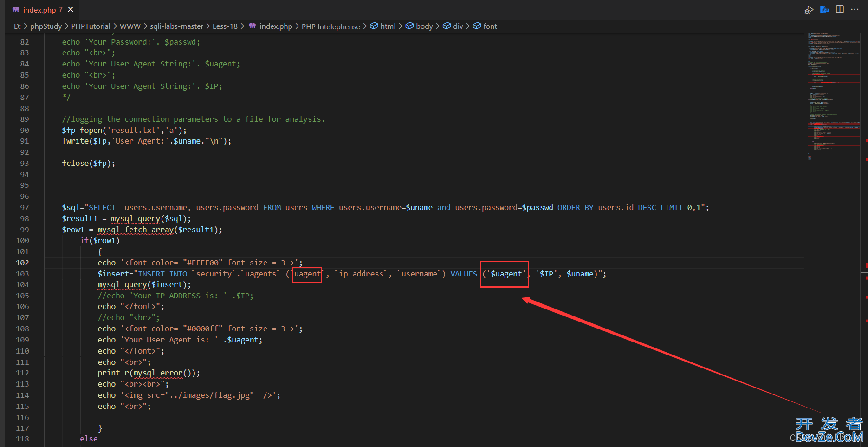The image size is (868, 447).
Task: Click the else keyword on line 118
Action: coord(89,439)
